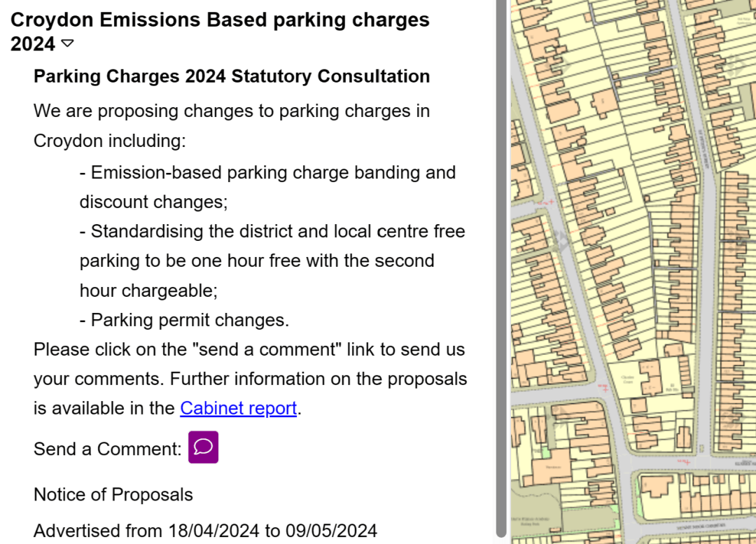Open the Cabinet report link

click(239, 408)
